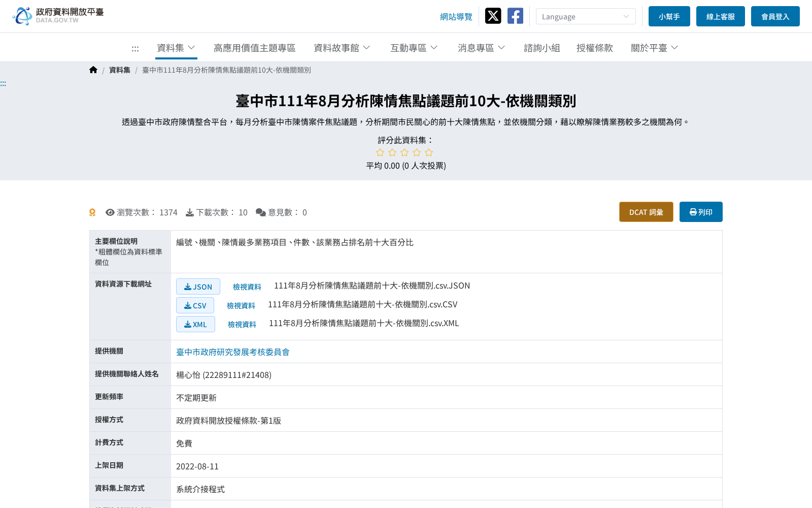Download the JSON resource
The height and width of the screenshot is (508, 812).
(198, 287)
